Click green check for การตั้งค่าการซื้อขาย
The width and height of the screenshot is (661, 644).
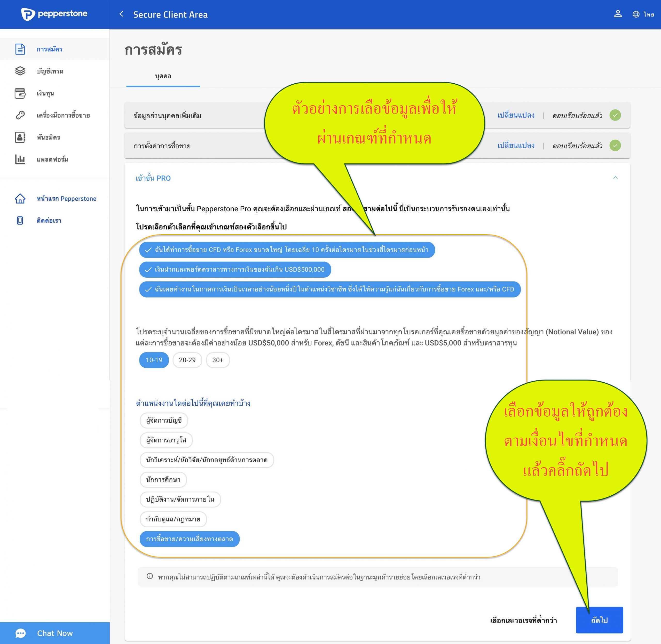[615, 146]
